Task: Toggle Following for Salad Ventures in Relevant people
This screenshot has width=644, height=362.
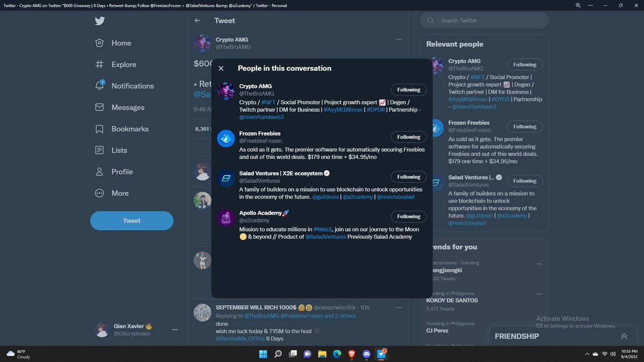Action: tap(524, 181)
